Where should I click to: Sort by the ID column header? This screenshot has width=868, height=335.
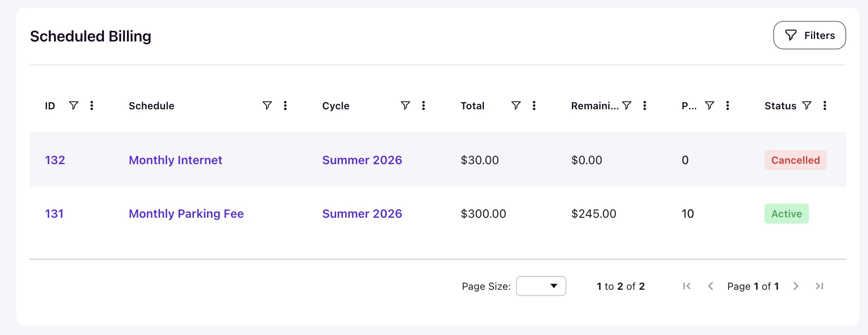click(50, 106)
